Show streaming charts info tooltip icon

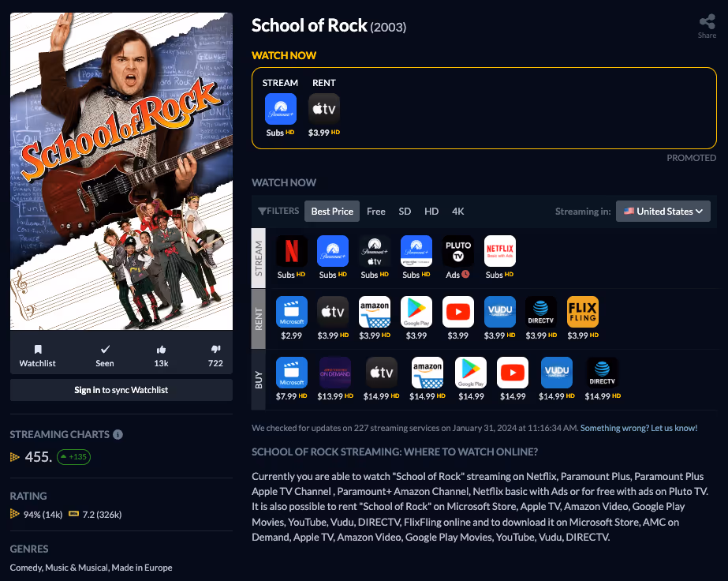pos(118,434)
